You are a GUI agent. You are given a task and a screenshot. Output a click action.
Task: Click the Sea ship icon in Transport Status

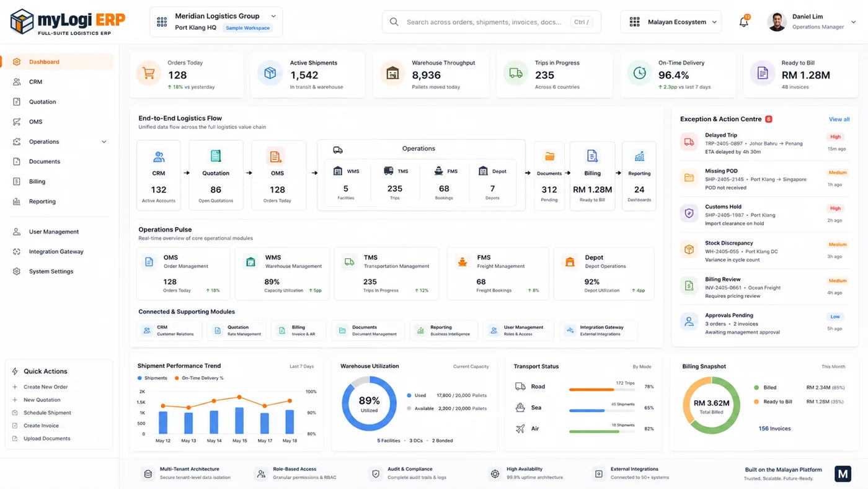tap(520, 408)
